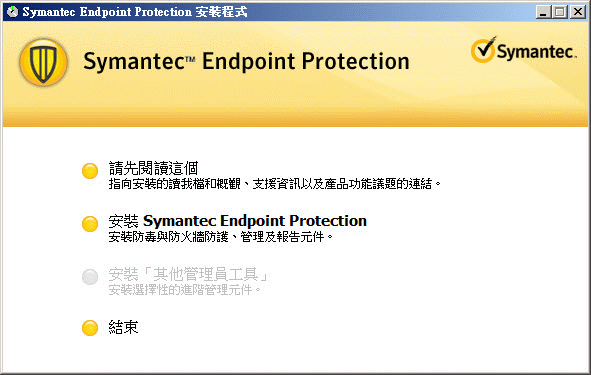Click the description 安裝防毒與防火牆防護、管理及報告元件
The height and width of the screenshot is (375, 591).
tap(221, 237)
